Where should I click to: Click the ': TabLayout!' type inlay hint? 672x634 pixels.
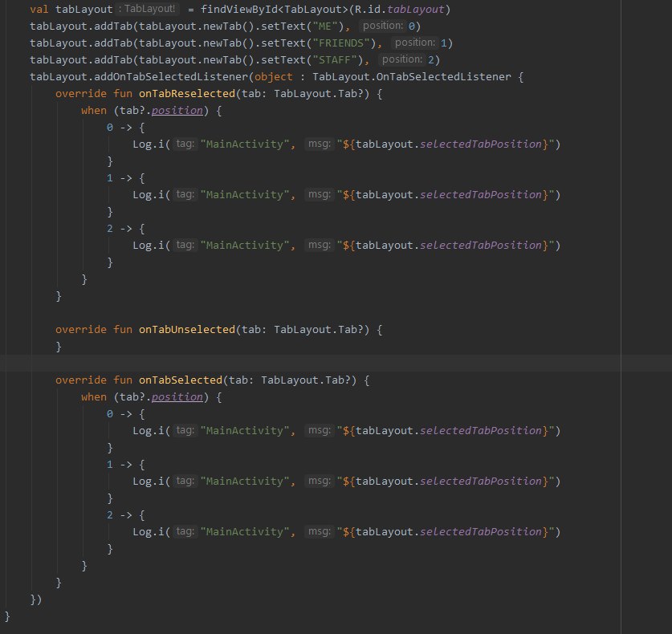click(x=147, y=9)
